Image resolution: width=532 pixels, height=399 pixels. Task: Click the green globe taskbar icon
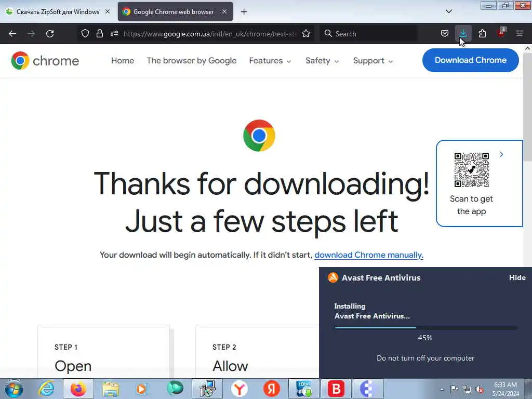(x=175, y=389)
